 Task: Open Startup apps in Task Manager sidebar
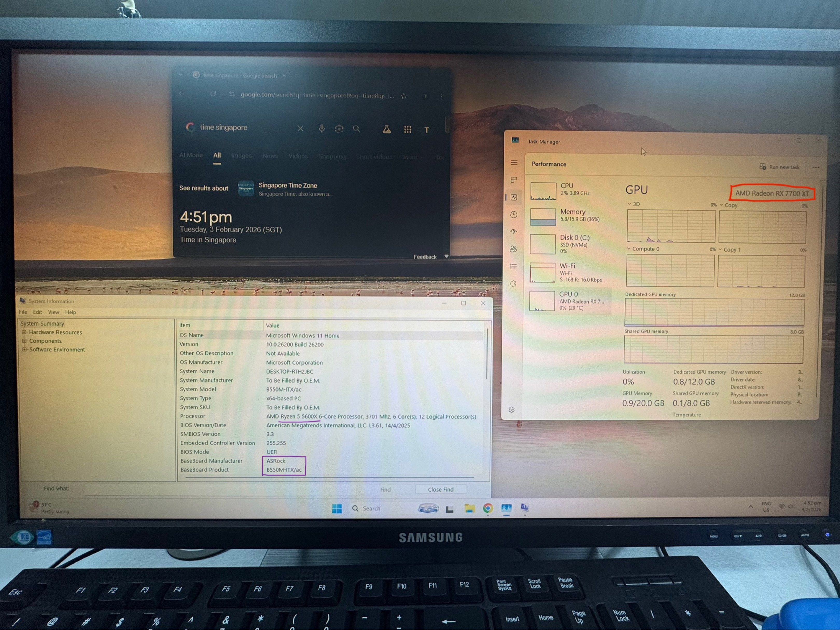(x=514, y=231)
